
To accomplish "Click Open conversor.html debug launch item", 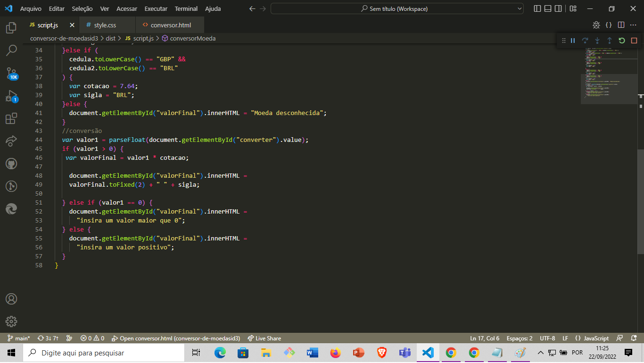I will pyautogui.click(x=176, y=338).
